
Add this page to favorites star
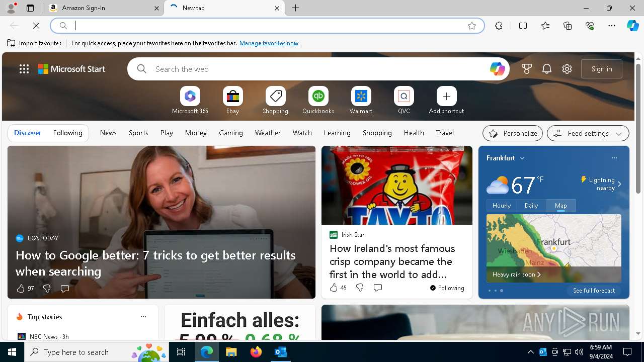tap(472, 26)
